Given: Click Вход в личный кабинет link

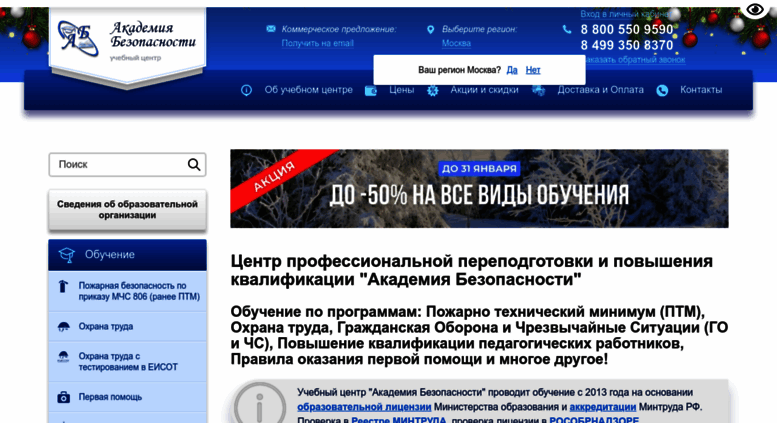Looking at the screenshot, I should tap(625, 14).
